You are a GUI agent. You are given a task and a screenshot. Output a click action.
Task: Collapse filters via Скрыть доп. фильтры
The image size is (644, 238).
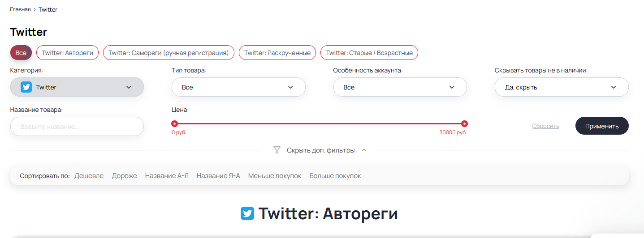(320, 150)
